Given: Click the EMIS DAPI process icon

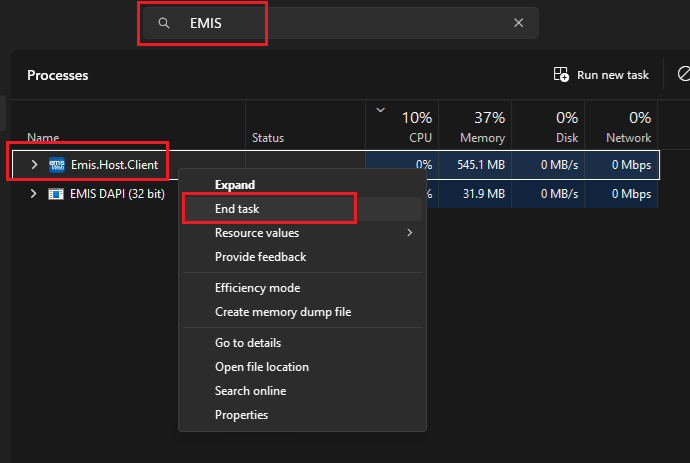Looking at the screenshot, I should click(56, 193).
